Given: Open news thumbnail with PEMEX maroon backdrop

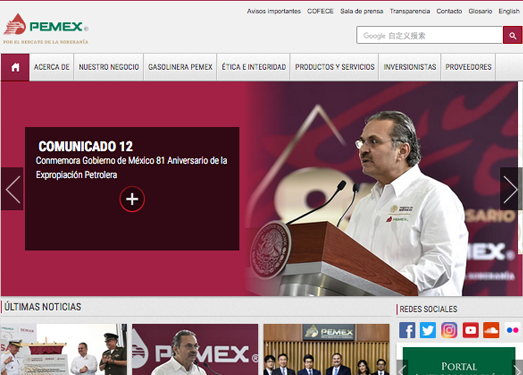Looking at the screenshot, I should (x=195, y=349).
